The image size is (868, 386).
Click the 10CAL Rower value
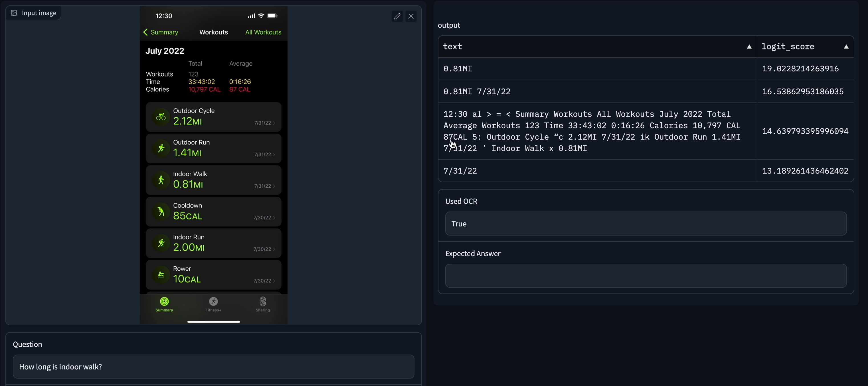(187, 279)
